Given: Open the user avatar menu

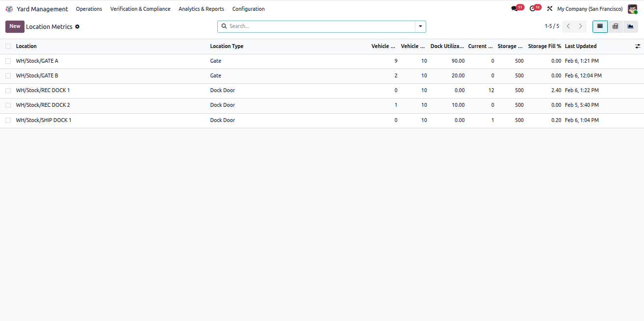Looking at the screenshot, I should [632, 9].
